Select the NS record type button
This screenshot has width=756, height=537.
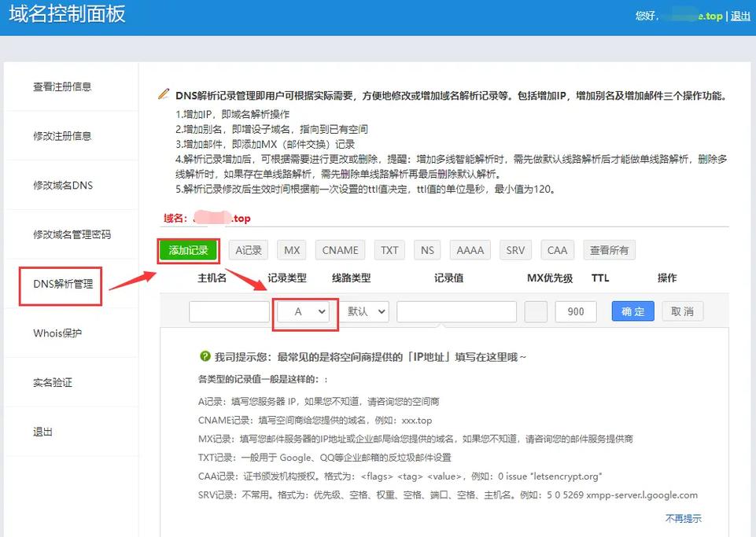[426, 249]
